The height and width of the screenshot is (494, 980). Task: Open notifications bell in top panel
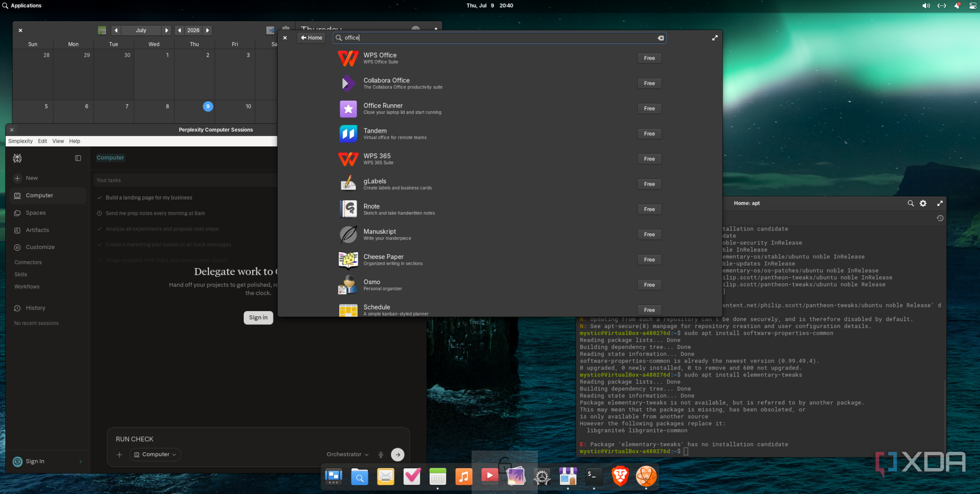[957, 5]
